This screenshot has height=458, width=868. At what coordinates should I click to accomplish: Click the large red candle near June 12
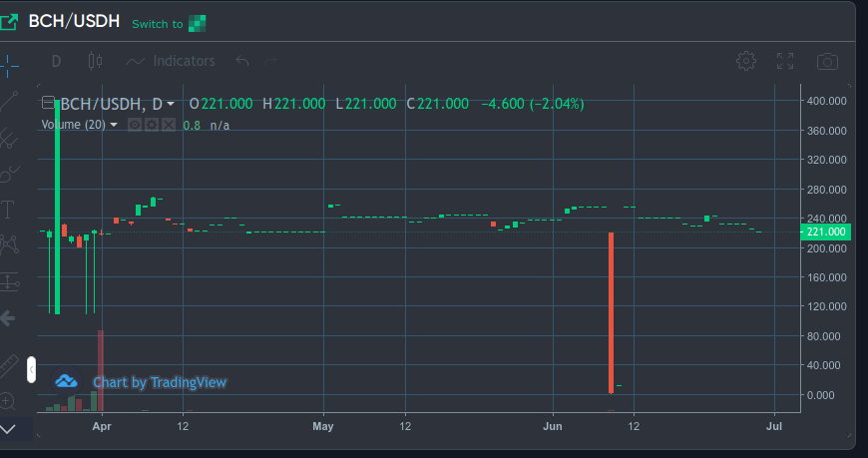click(x=612, y=313)
